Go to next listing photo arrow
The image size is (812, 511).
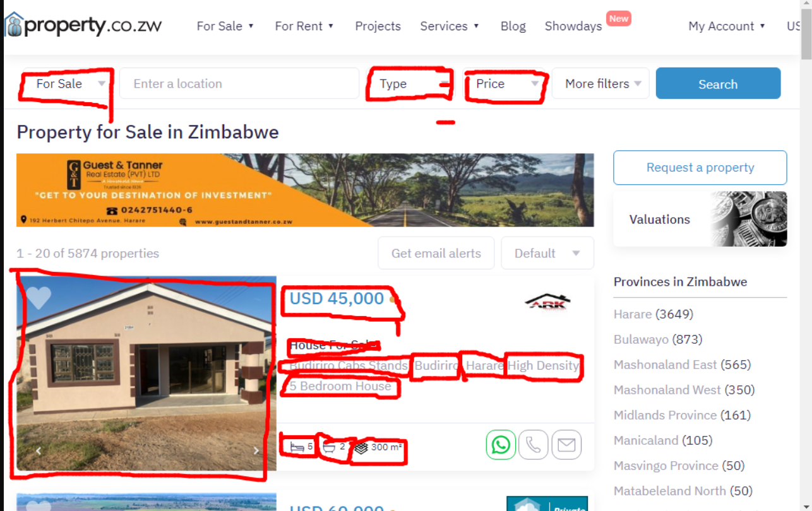(x=256, y=450)
